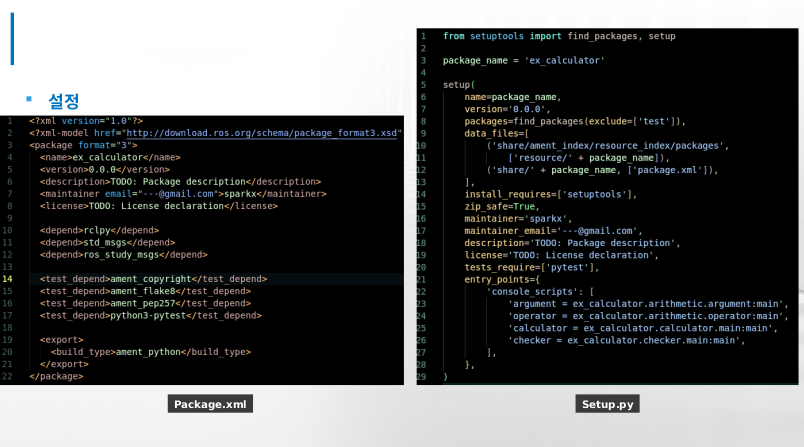Click the data_files=[ line
The width and height of the screenshot is (804, 447).
(x=497, y=133)
